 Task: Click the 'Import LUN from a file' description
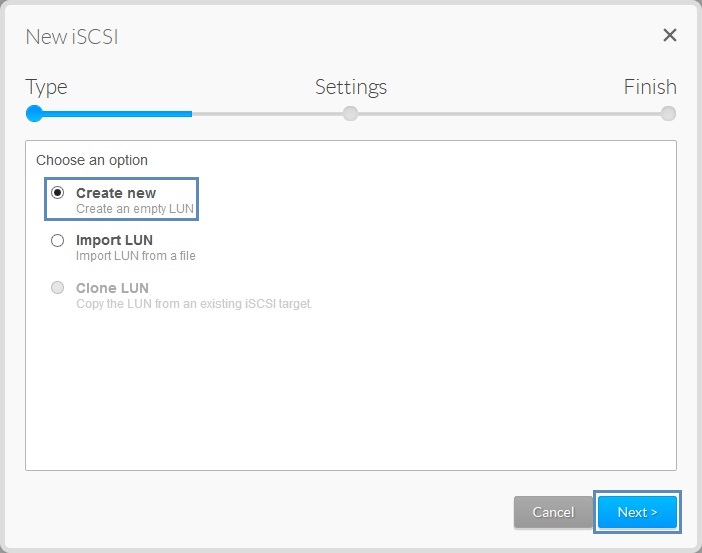[x=136, y=256]
